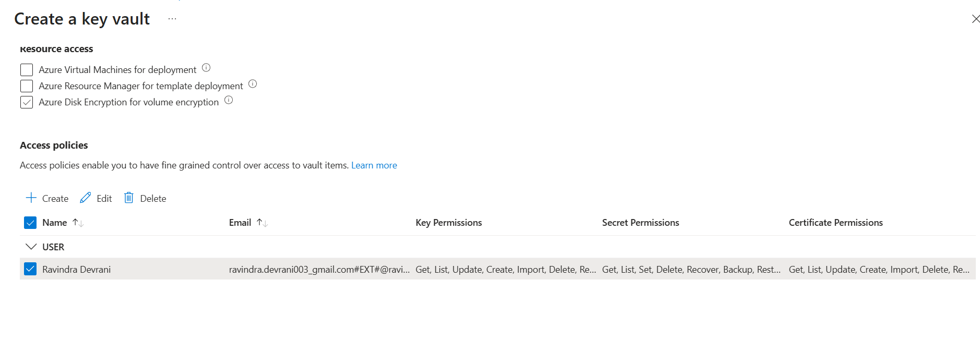Click the Secret Permissions column header

[640, 223]
